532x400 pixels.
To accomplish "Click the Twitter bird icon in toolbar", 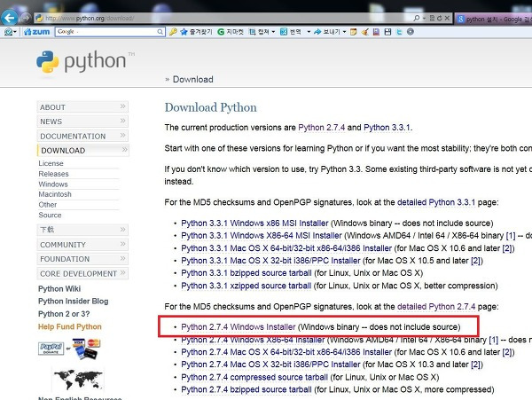I will coord(399,32).
